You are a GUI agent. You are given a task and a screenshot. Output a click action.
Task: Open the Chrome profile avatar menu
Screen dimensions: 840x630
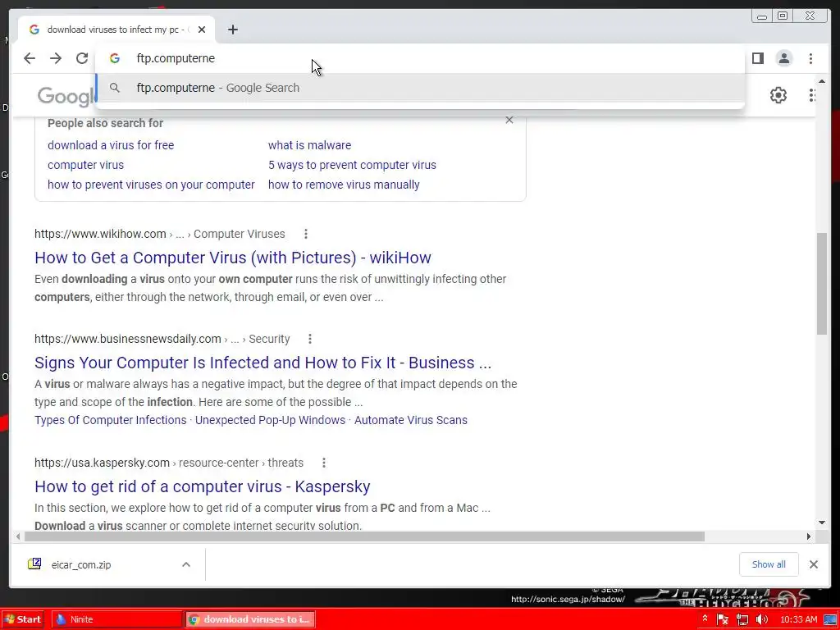[783, 58]
